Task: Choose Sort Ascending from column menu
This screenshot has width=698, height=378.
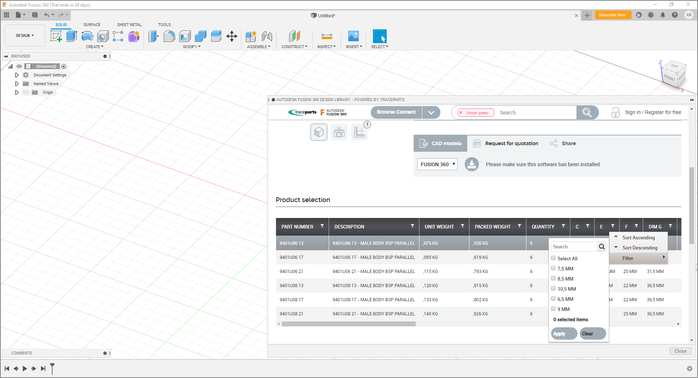Action: pyautogui.click(x=638, y=238)
